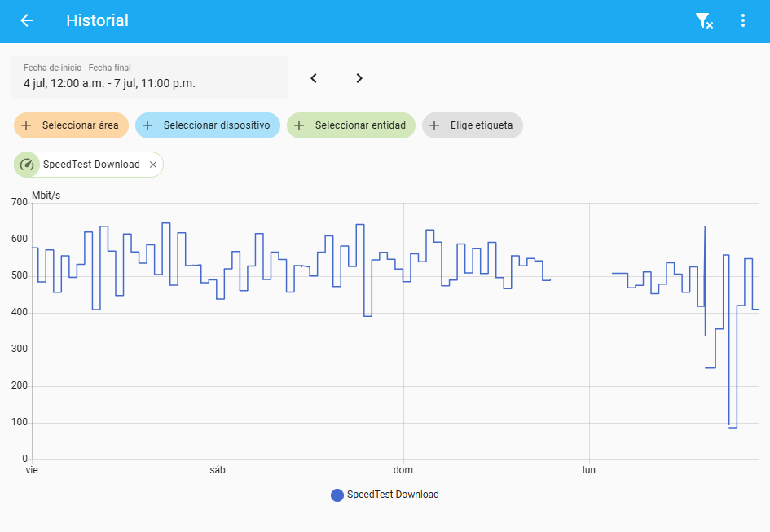
Task: Advance to the next date range
Action: coord(359,78)
